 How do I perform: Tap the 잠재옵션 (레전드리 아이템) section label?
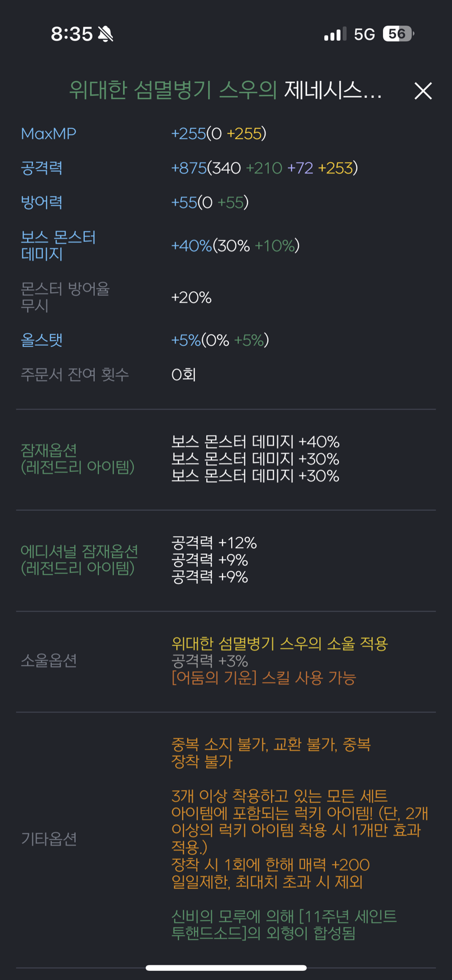click(x=77, y=458)
